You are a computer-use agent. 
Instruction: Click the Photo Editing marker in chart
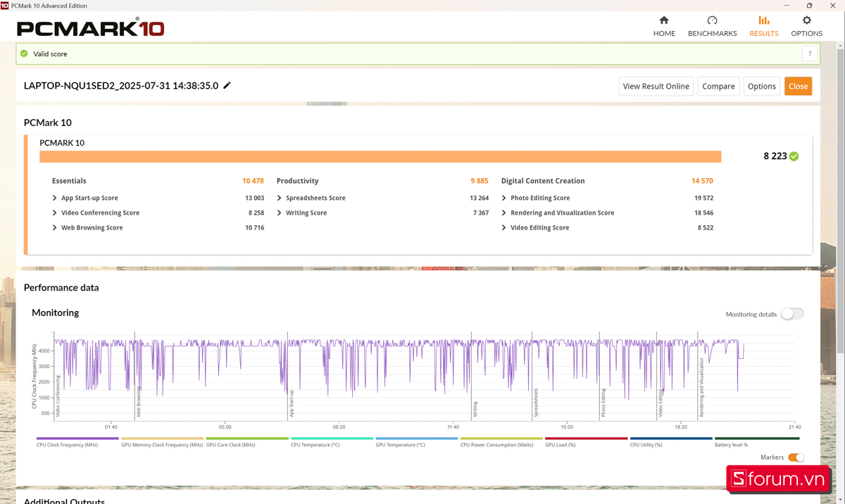click(603, 403)
